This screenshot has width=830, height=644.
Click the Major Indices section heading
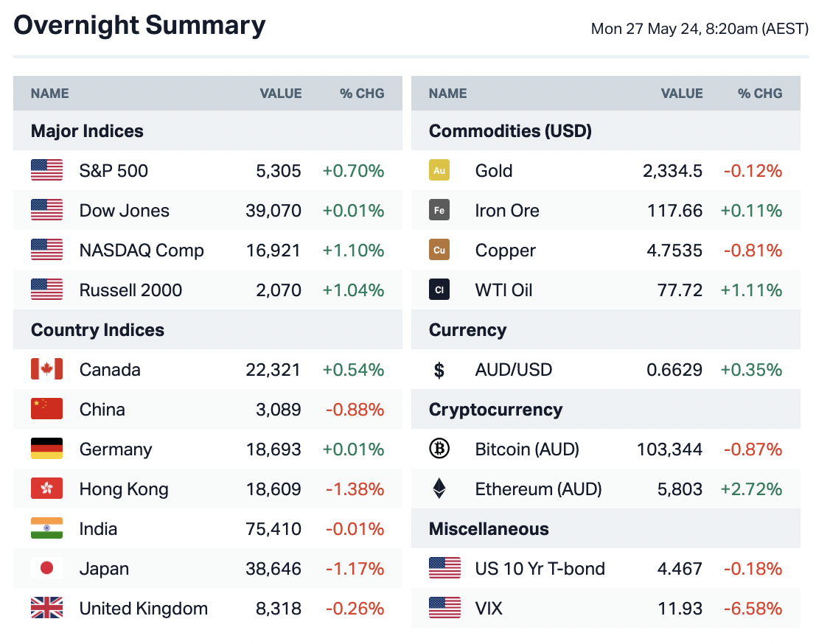(x=87, y=131)
